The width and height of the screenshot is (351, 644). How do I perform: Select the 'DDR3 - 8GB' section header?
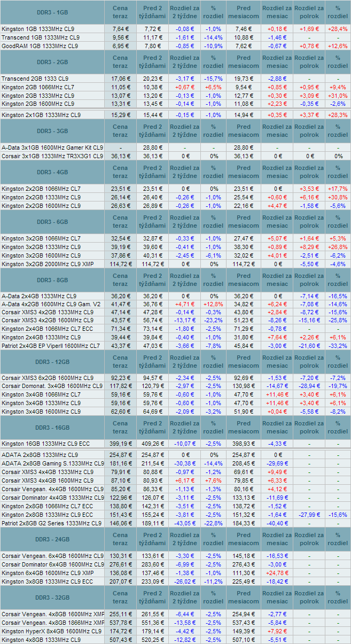52,280
